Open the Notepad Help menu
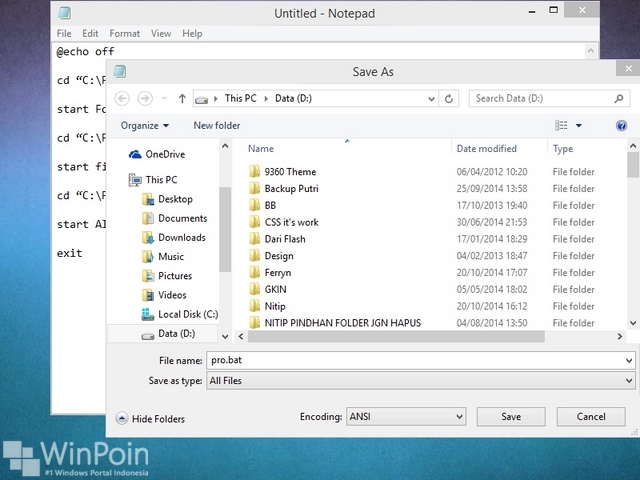Viewport: 640px width, 480px height. click(192, 33)
